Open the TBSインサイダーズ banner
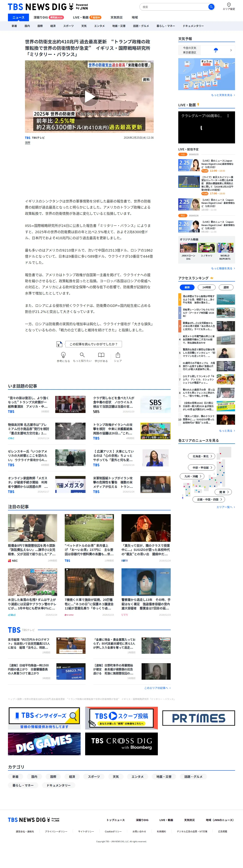 click(x=44, y=718)
